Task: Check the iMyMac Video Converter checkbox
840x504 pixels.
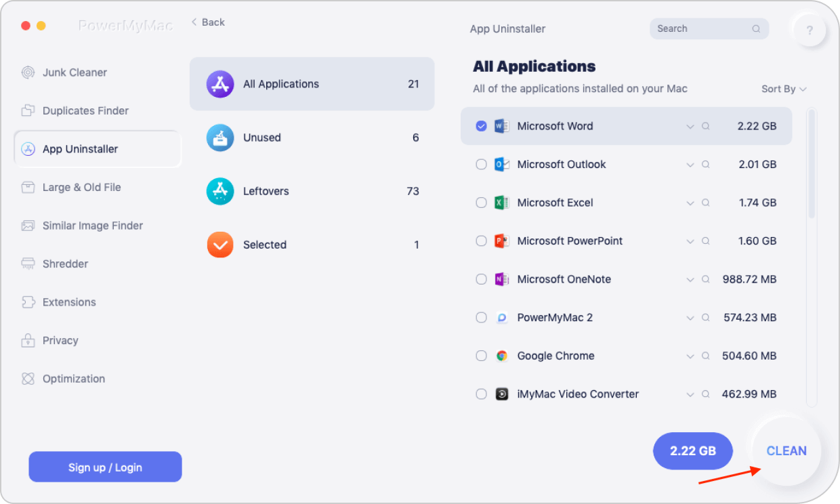Action: [x=481, y=394]
